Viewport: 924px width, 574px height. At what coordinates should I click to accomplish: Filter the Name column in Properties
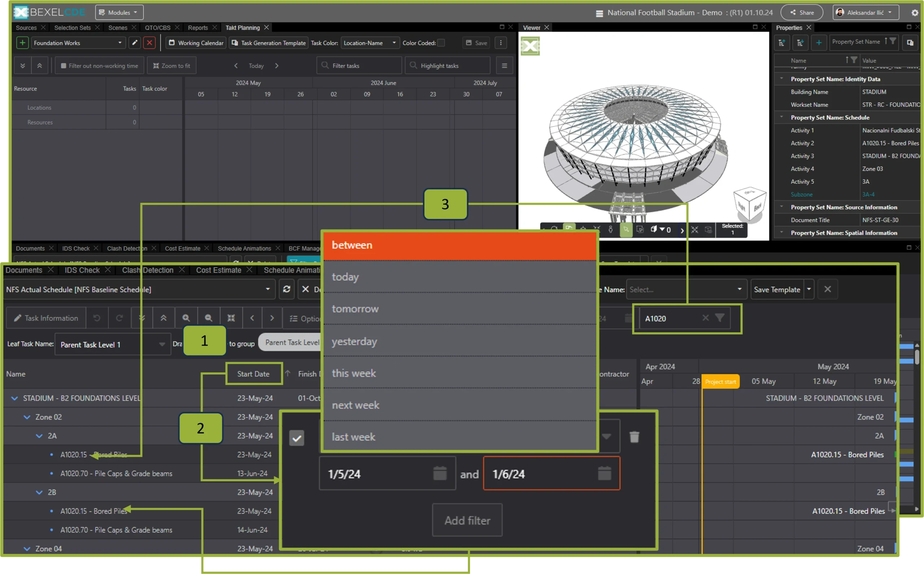pyautogui.click(x=854, y=60)
